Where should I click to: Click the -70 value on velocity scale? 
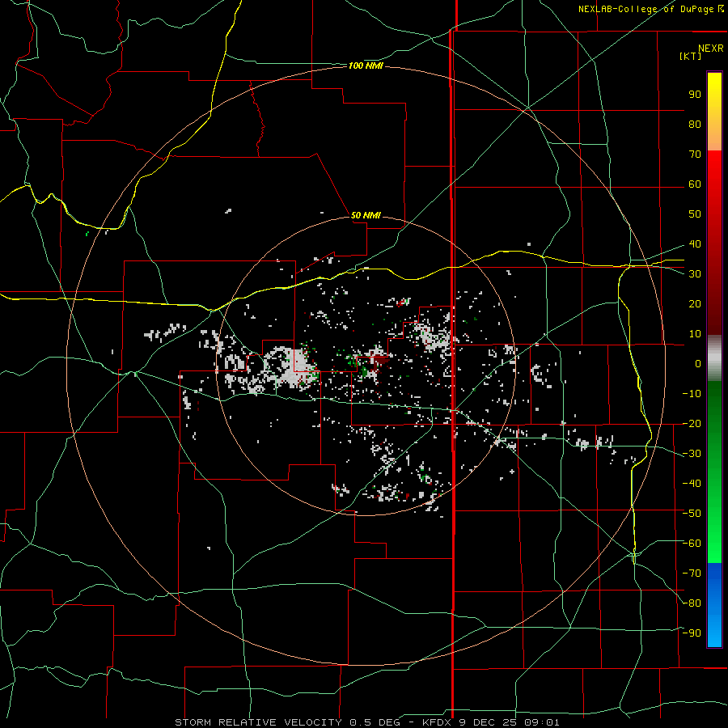(x=692, y=574)
